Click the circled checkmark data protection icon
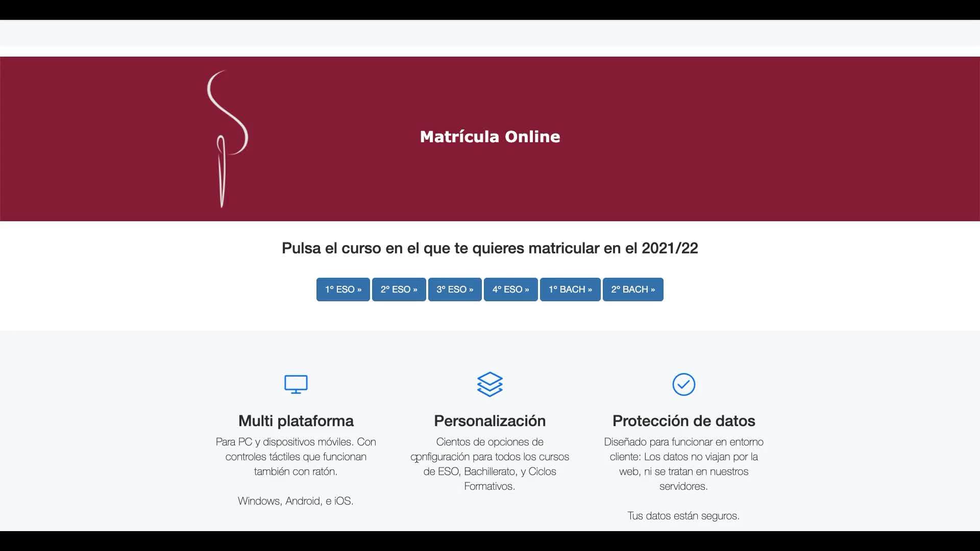The image size is (980, 551). click(x=683, y=384)
